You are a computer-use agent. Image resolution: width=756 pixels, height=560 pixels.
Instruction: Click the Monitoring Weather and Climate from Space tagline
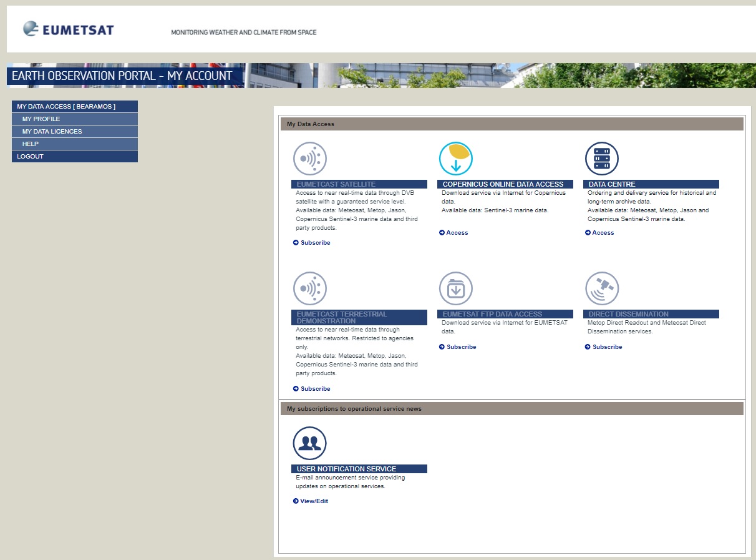coord(244,32)
